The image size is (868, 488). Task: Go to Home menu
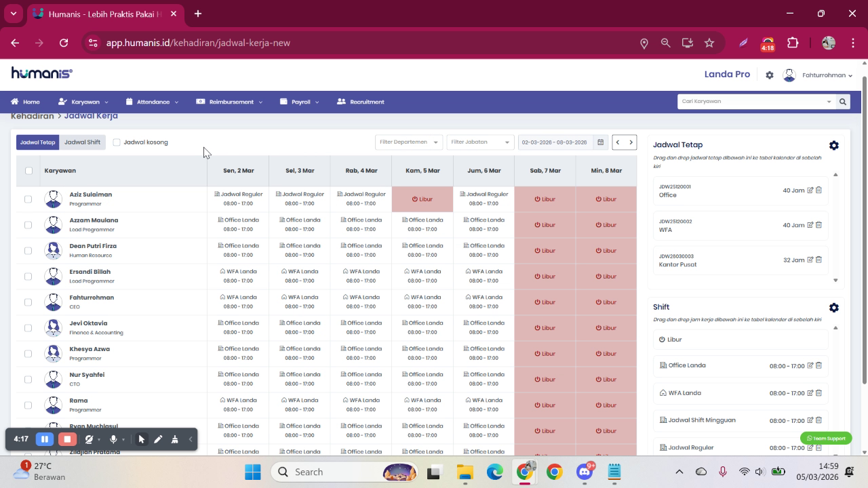[x=25, y=102]
